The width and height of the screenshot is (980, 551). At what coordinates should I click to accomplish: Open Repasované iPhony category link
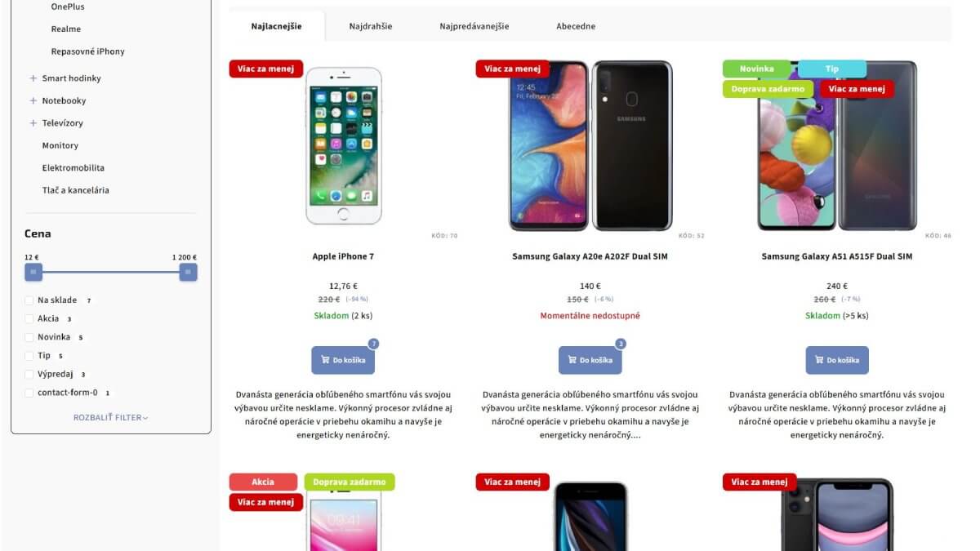[x=88, y=51]
